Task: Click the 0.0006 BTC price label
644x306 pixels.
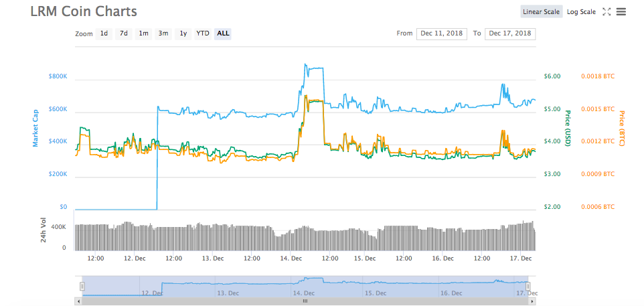Action: coord(598,207)
